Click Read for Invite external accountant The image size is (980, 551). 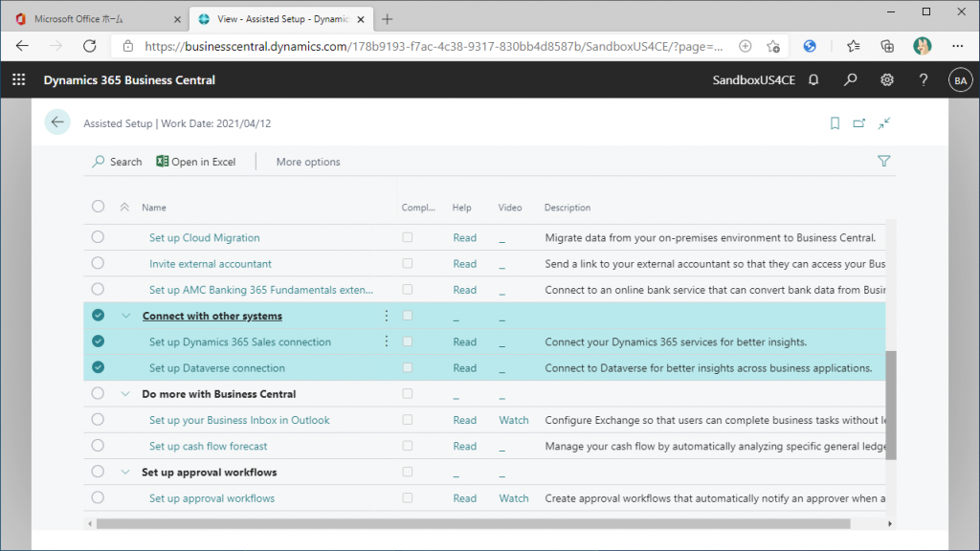464,264
